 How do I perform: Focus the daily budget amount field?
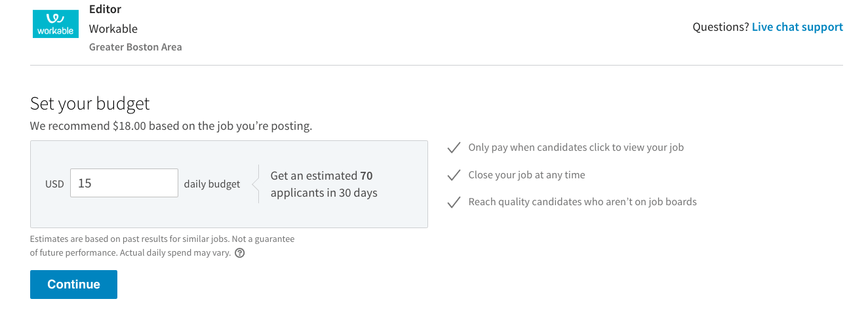point(124,183)
